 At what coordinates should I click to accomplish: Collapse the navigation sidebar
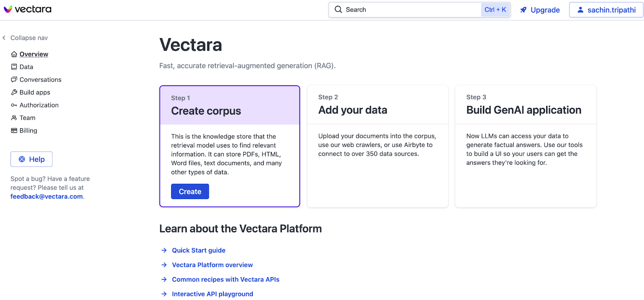click(25, 38)
